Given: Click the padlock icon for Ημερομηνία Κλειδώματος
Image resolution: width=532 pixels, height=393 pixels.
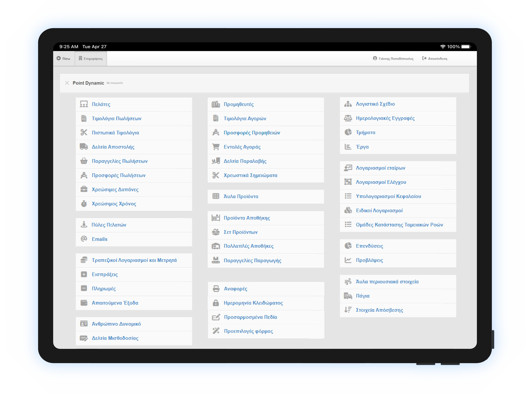Looking at the screenshot, I should pyautogui.click(x=216, y=303).
